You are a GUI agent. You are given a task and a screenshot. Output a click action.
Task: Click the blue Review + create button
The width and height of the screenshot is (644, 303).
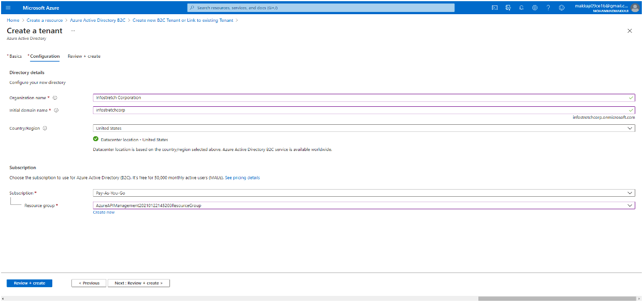tap(29, 283)
